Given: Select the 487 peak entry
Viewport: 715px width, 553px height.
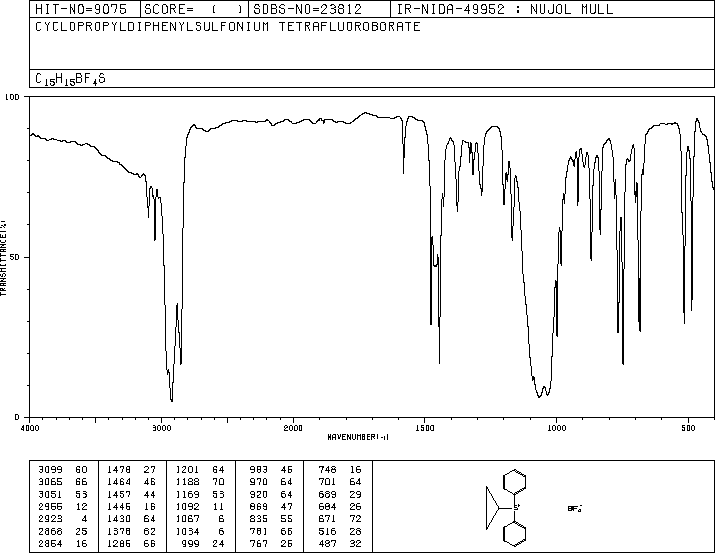Looking at the screenshot, I should click(x=340, y=544).
